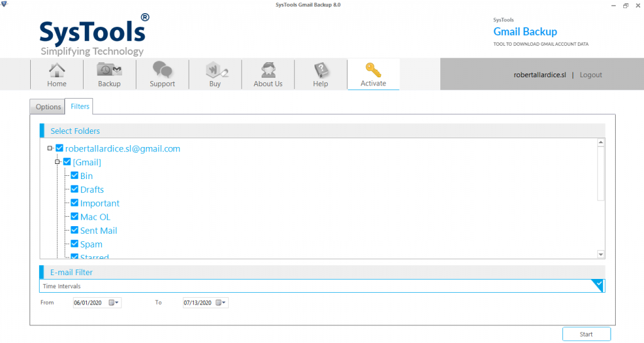Switch to the Options tab
Image resolution: width=644 pixels, height=343 pixels.
pos(48,107)
